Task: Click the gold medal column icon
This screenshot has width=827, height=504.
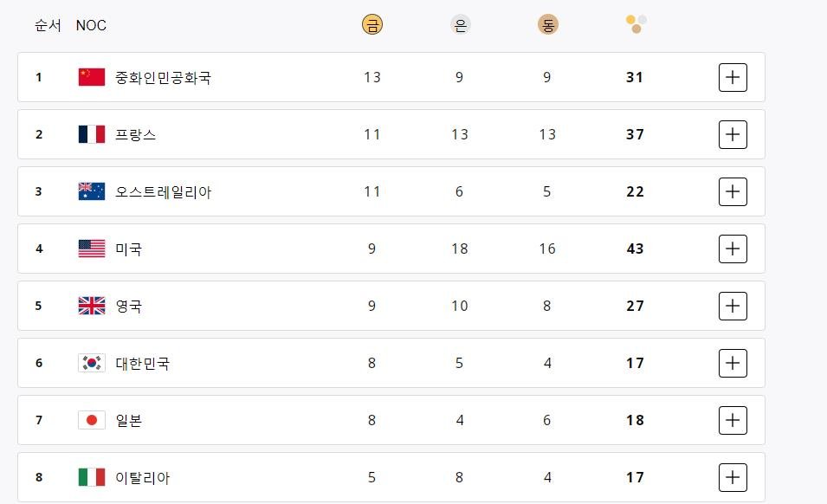Action: [372, 25]
